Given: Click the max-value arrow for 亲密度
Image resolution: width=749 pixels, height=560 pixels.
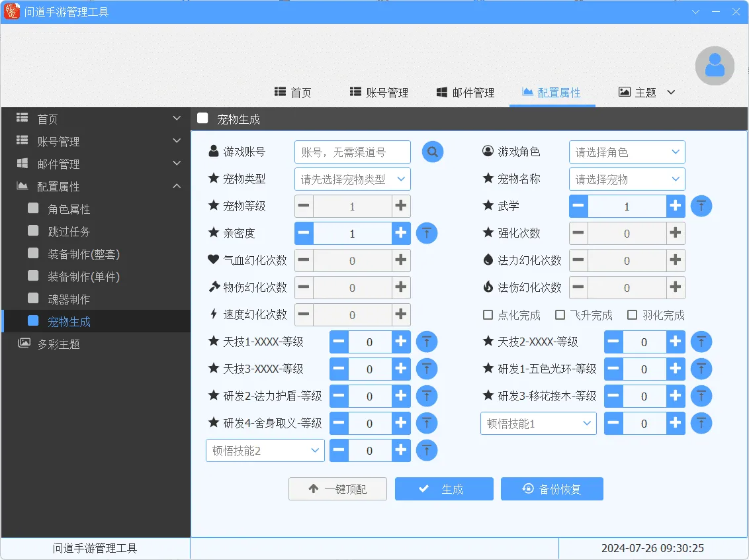Looking at the screenshot, I should click(427, 234).
